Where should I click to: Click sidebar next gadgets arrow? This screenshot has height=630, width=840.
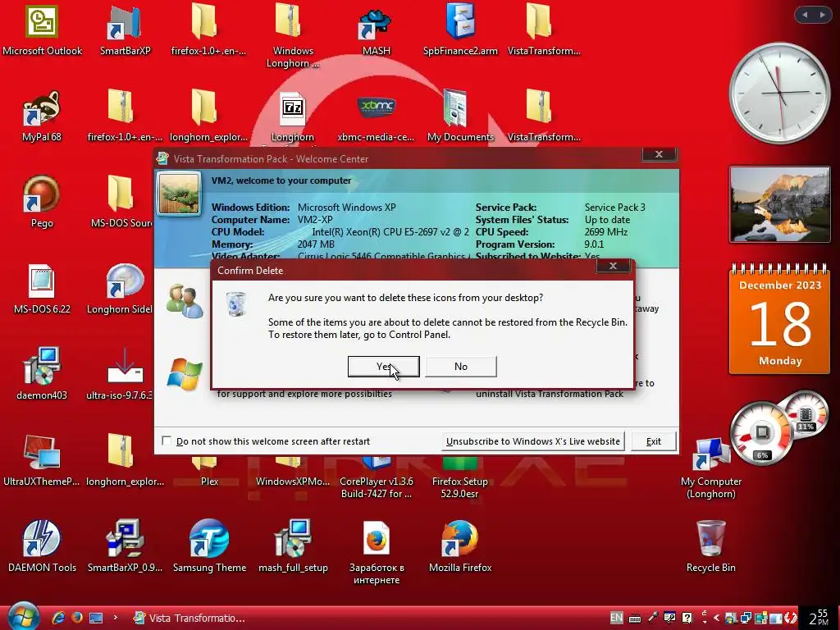point(822,15)
